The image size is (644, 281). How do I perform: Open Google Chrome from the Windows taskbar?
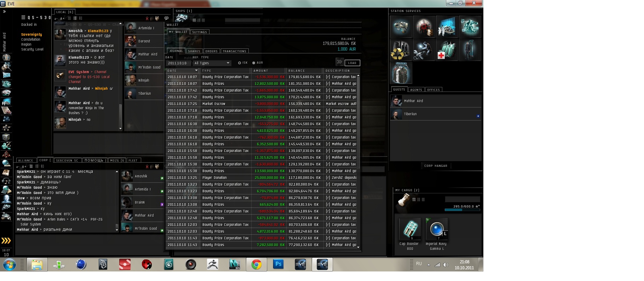tap(256, 264)
